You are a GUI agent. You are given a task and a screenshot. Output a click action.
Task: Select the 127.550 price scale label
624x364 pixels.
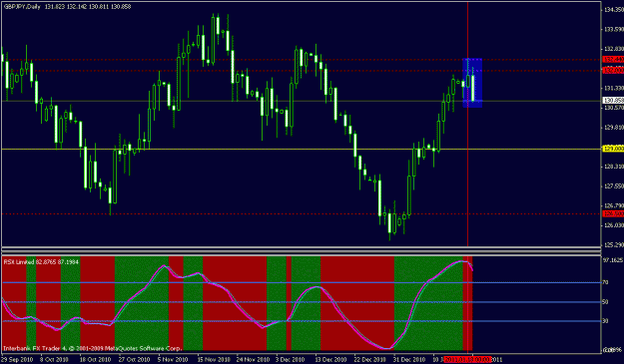pos(613,185)
